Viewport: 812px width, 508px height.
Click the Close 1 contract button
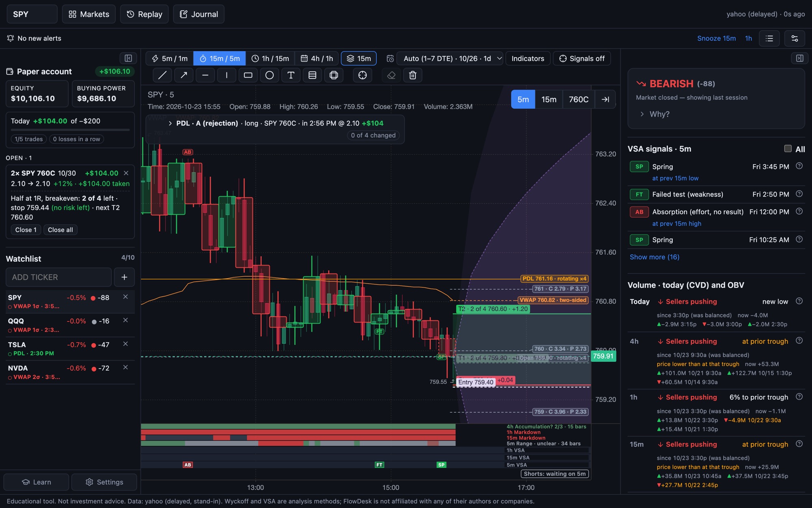pyautogui.click(x=26, y=230)
